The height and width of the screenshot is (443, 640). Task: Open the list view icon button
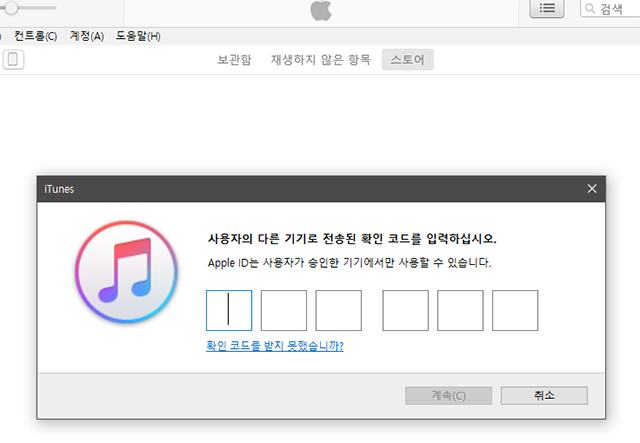(547, 9)
